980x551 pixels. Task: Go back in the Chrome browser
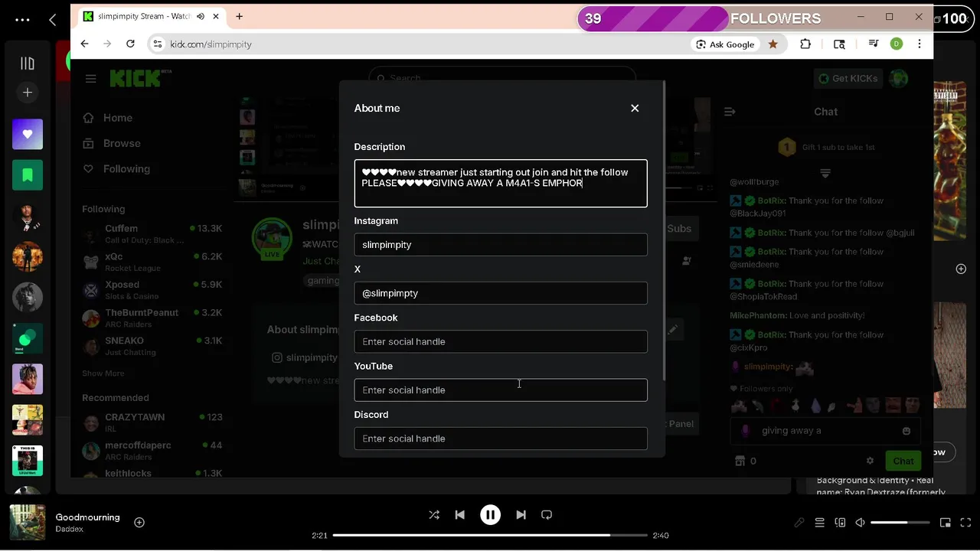[x=84, y=44]
